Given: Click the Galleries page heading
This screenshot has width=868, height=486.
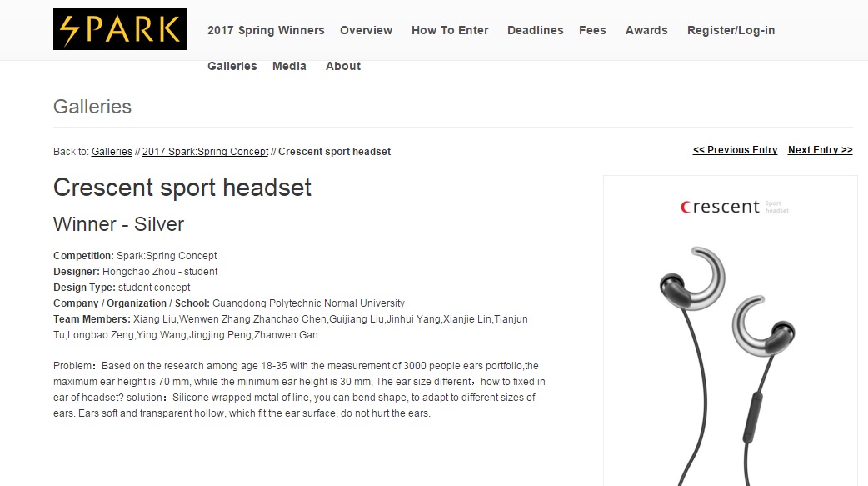Looking at the screenshot, I should [92, 107].
